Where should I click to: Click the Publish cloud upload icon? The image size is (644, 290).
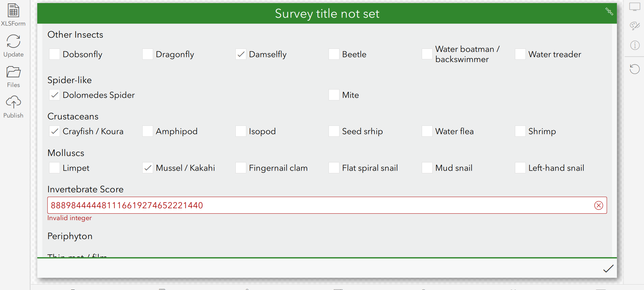pyautogui.click(x=13, y=102)
